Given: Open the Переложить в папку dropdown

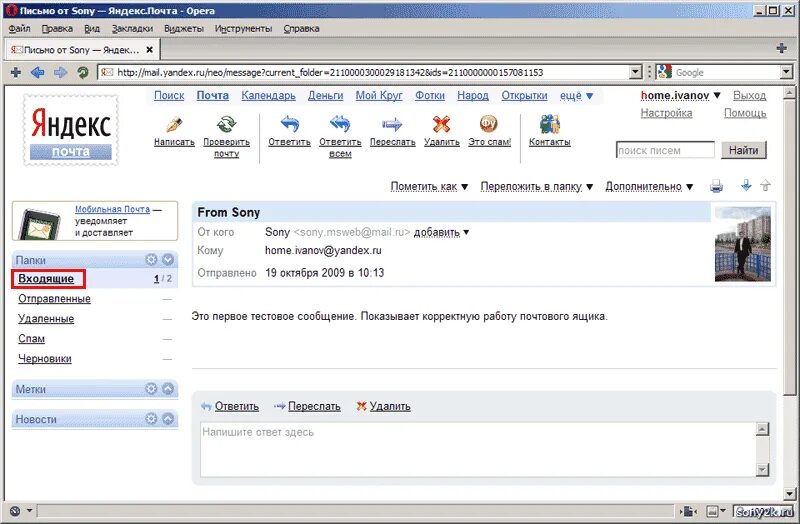Looking at the screenshot, I should [x=537, y=187].
